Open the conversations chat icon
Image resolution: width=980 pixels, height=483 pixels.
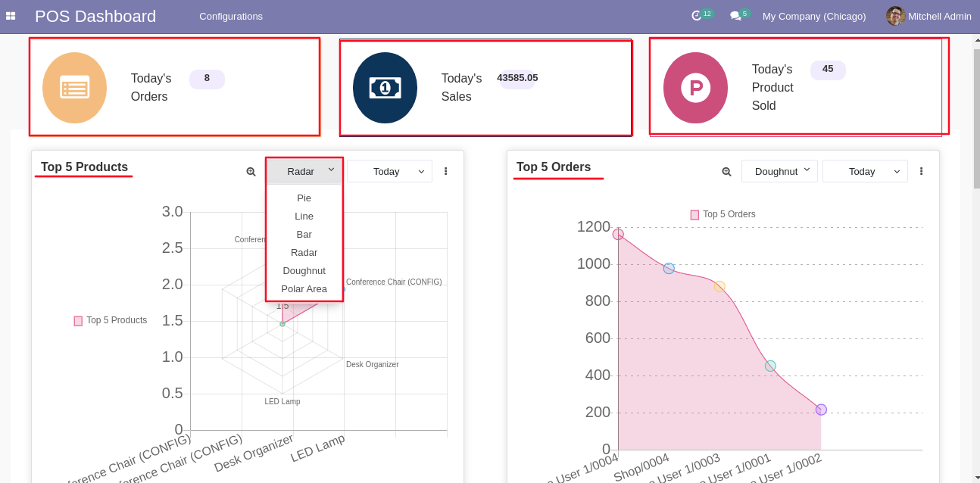pos(735,16)
